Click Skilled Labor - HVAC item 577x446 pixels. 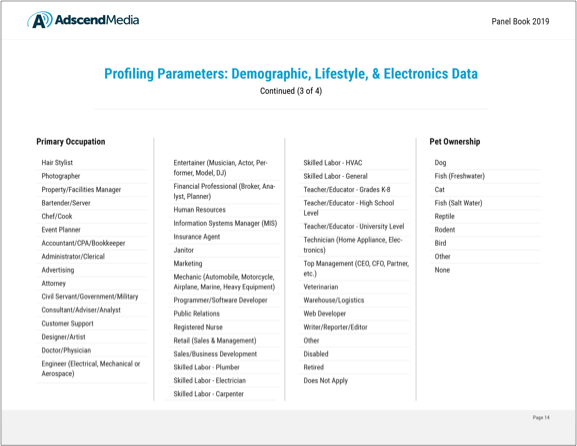coord(333,163)
